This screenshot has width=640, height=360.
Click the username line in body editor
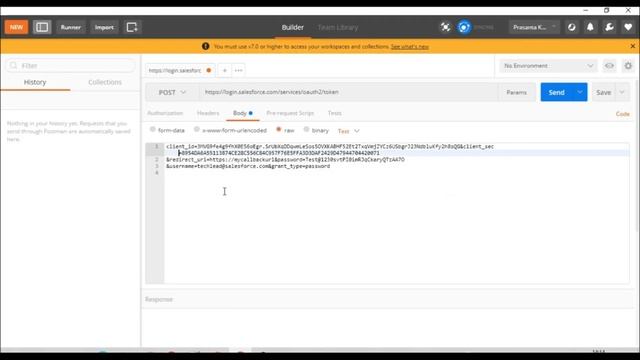(x=248, y=166)
